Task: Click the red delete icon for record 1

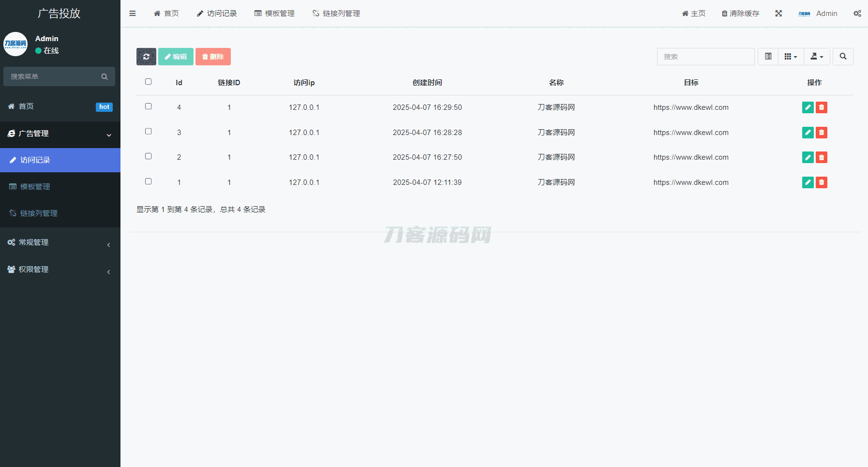Action: (821, 182)
